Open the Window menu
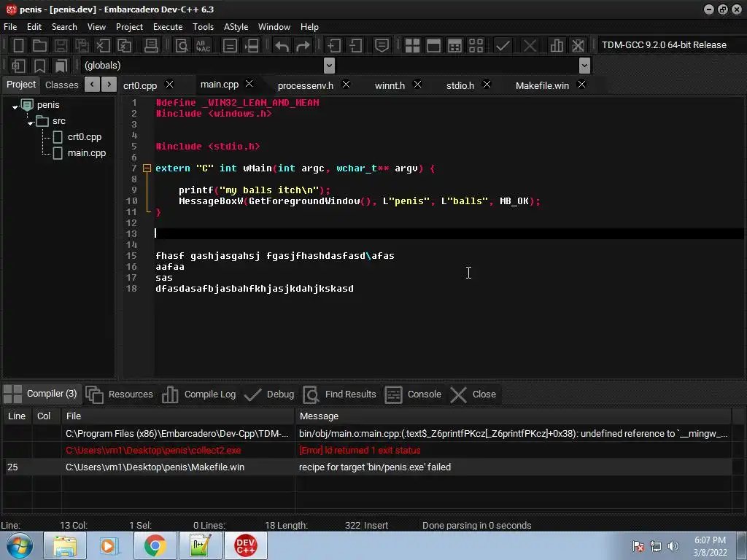 click(274, 27)
